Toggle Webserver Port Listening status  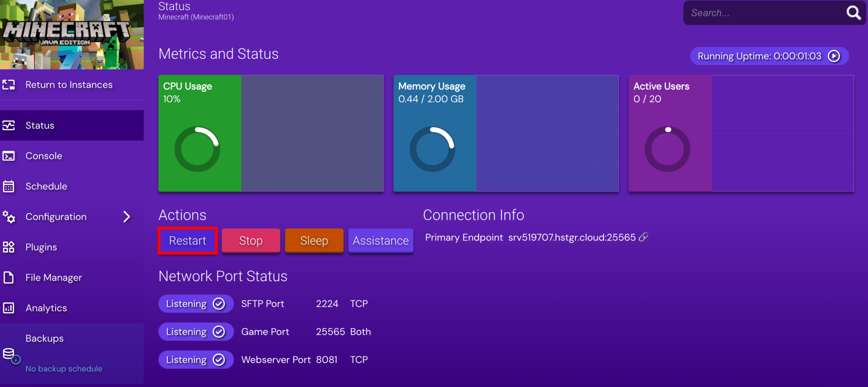click(196, 359)
